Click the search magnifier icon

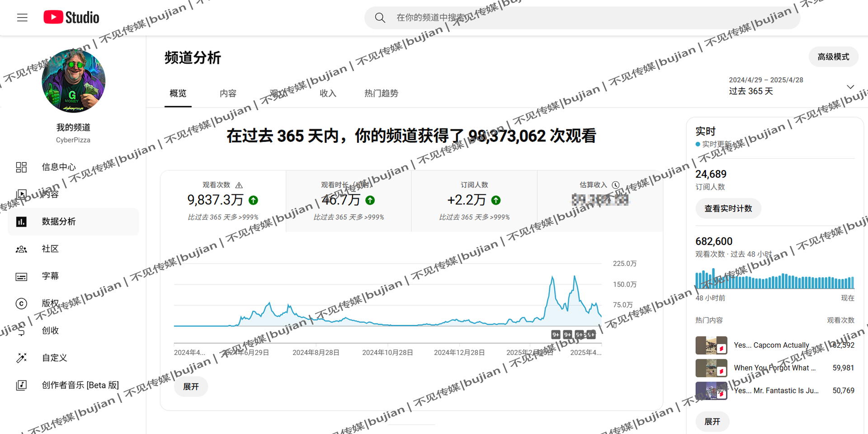(380, 18)
